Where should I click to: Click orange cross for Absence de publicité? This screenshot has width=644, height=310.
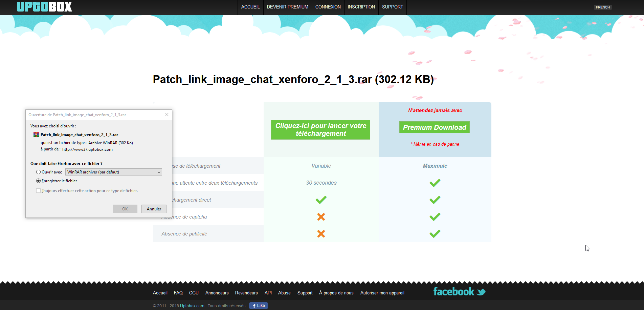(x=321, y=234)
